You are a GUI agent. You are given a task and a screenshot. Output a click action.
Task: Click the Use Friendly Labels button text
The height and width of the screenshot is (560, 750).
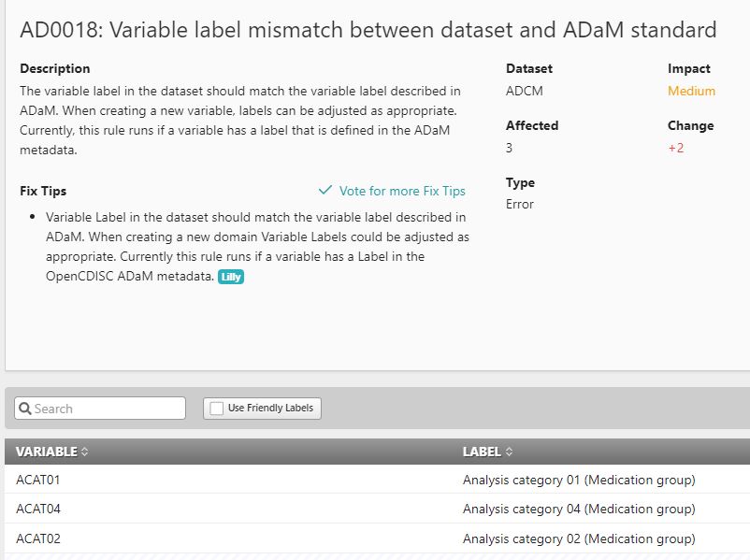(270, 408)
